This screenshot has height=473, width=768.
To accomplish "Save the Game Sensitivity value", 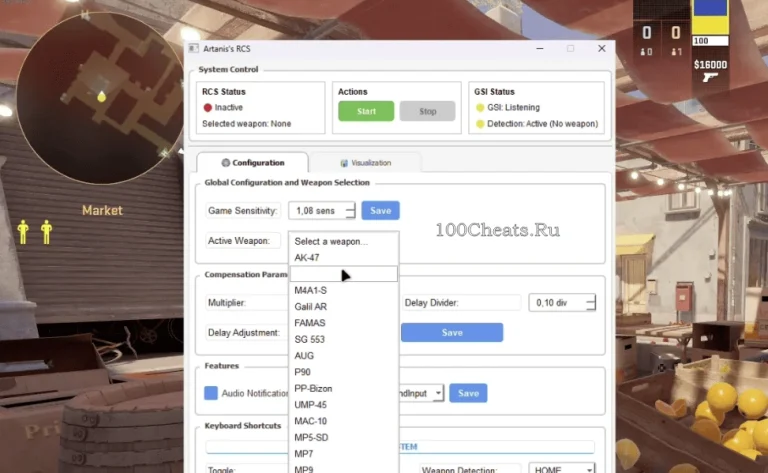I will pos(380,211).
